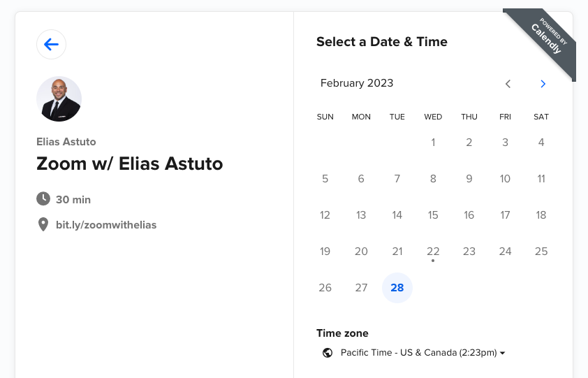Select date 25 in the calendar
The image size is (588, 378).
pos(541,252)
